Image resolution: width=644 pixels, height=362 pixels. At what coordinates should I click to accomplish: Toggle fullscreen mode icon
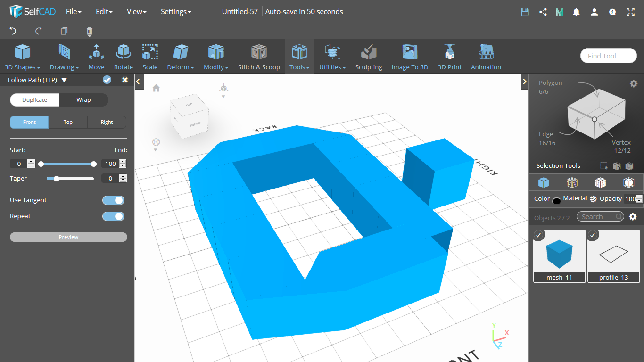[x=631, y=12]
